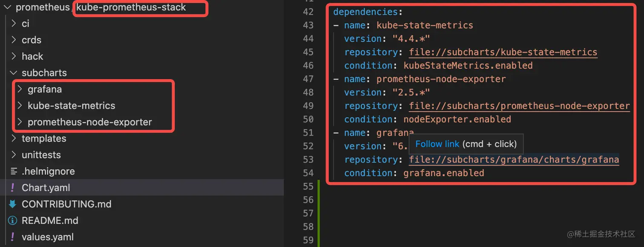Click the version "4.4.*" value

[x=411, y=39]
